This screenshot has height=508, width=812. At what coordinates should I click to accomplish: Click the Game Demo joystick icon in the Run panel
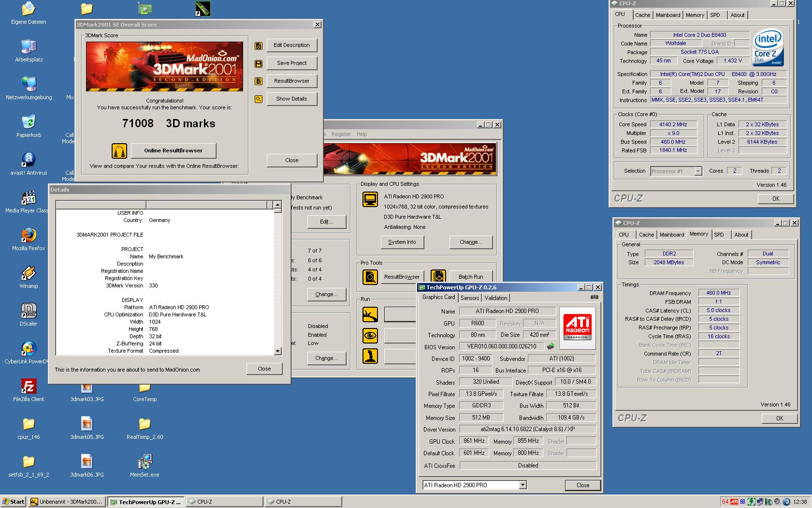click(x=370, y=356)
